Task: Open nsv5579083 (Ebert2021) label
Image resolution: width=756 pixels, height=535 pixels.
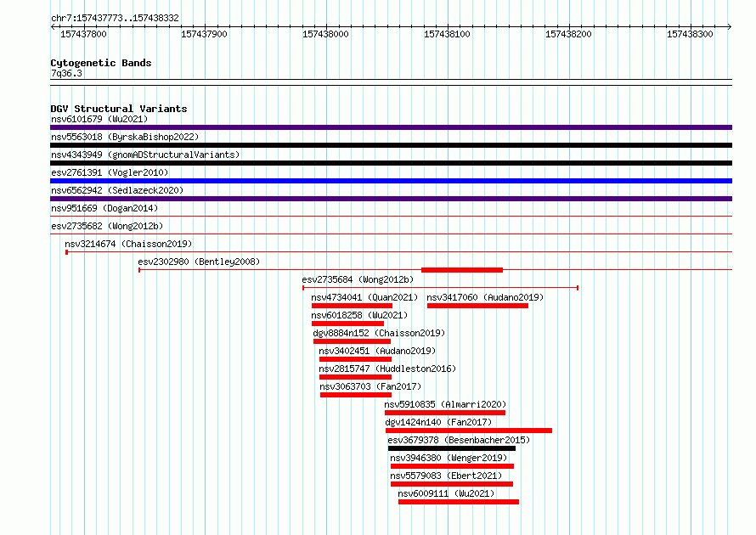Action: pos(446,476)
